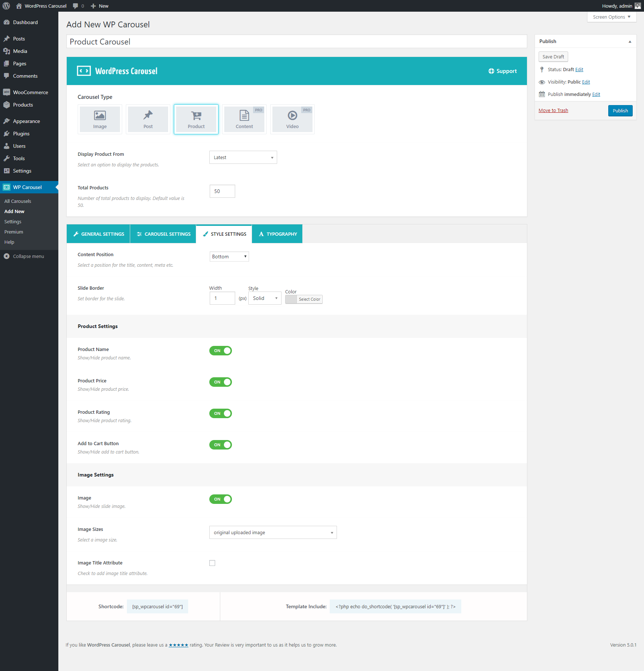Click the Move to Trash link
The image size is (644, 671).
click(553, 111)
